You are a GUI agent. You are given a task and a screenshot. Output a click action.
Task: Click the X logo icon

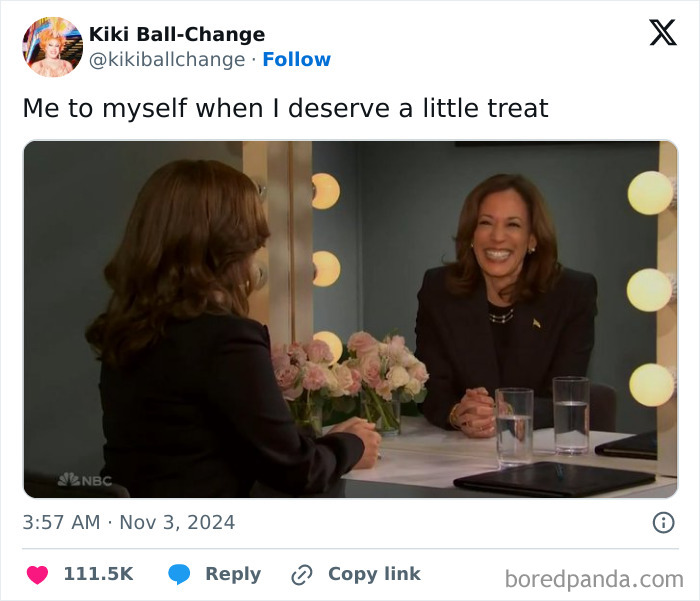coord(662,33)
